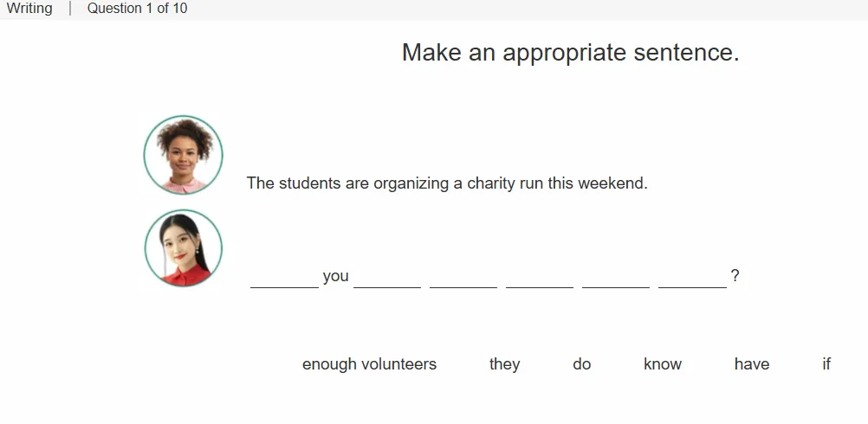
Task: Pick the 'if' word tile
Action: [826, 363]
